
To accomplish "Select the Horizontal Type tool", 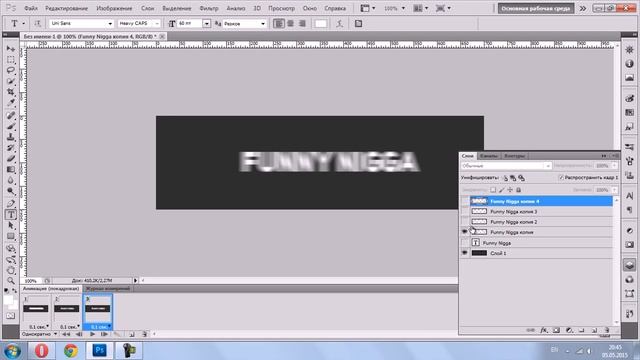I will [x=11, y=215].
